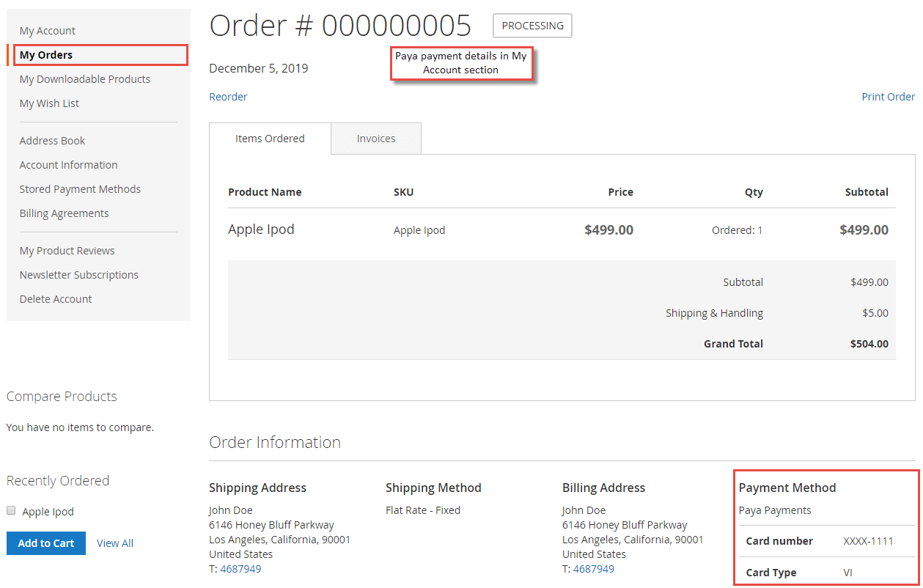
Task: Open My Wish List
Action: (49, 103)
